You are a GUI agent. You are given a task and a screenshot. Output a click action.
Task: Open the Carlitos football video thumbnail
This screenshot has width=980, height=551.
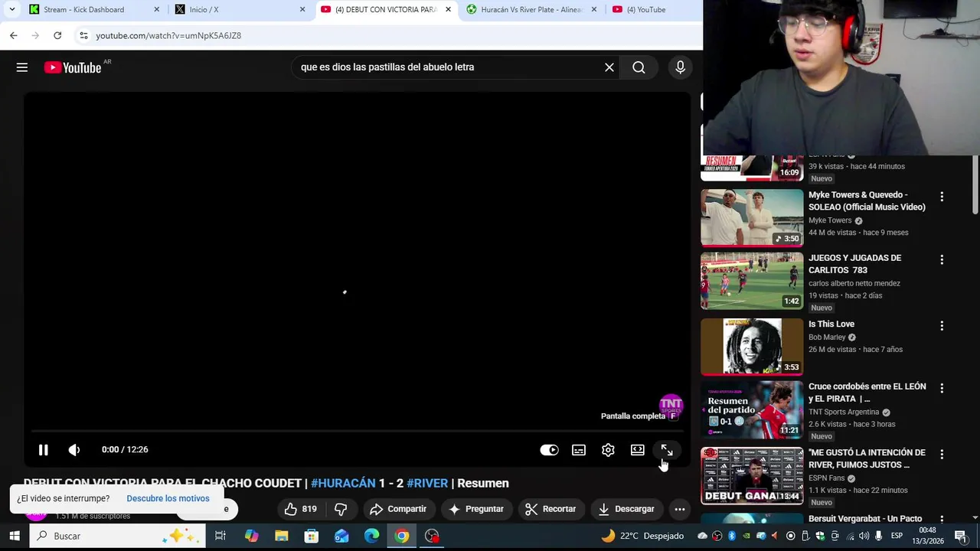752,282
